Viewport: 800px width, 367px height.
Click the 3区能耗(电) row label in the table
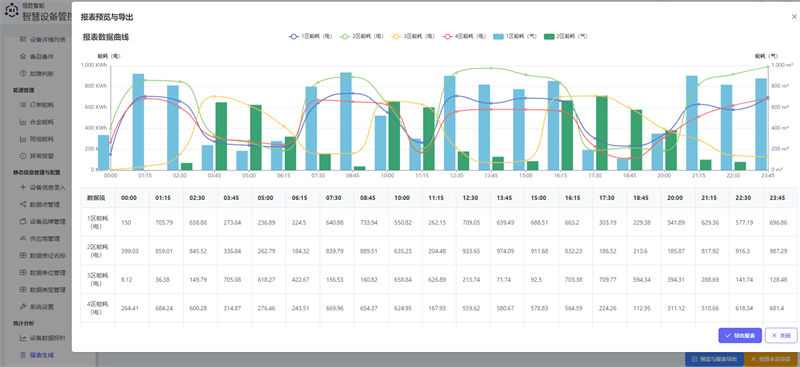tap(98, 279)
